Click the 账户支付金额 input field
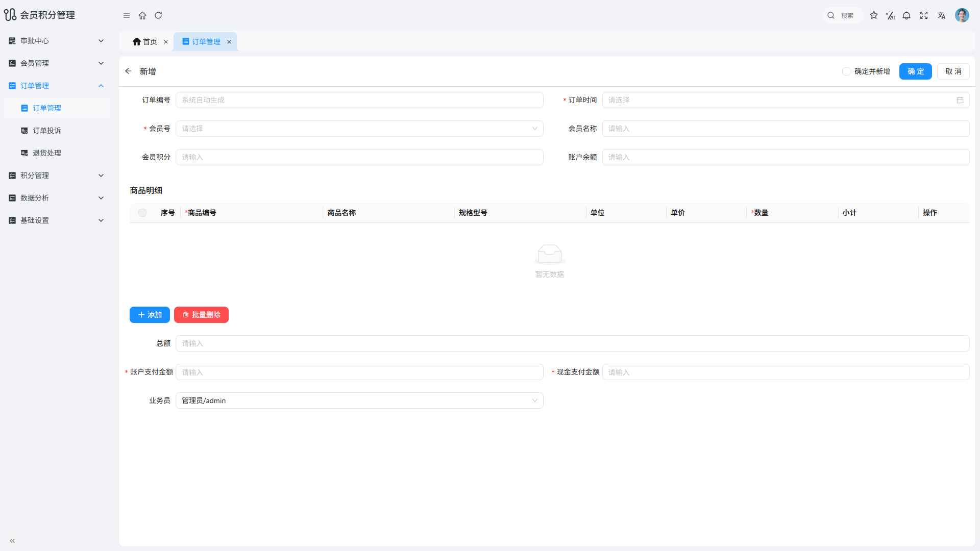Image resolution: width=980 pixels, height=551 pixels. point(359,372)
